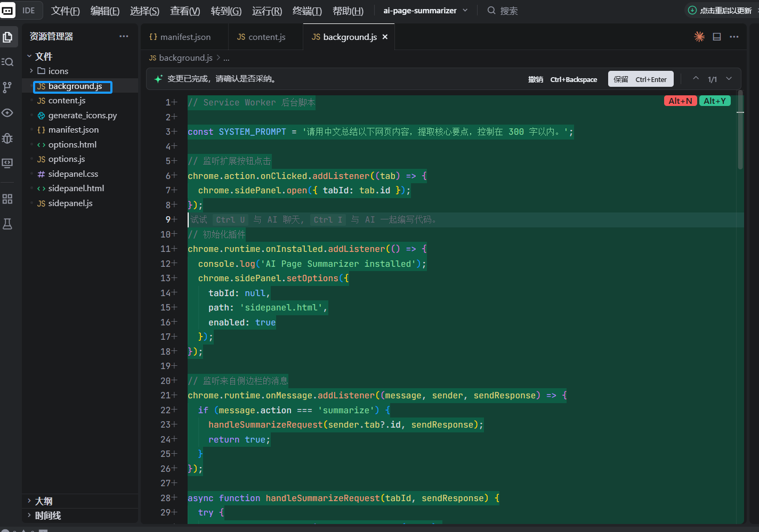Open the Extensions grid icon view

pyautogui.click(x=8, y=199)
